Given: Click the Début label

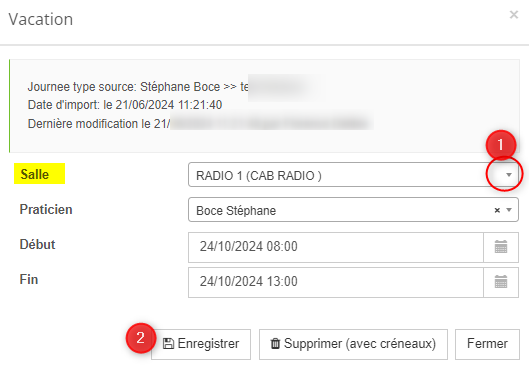Looking at the screenshot, I should [x=37, y=245].
